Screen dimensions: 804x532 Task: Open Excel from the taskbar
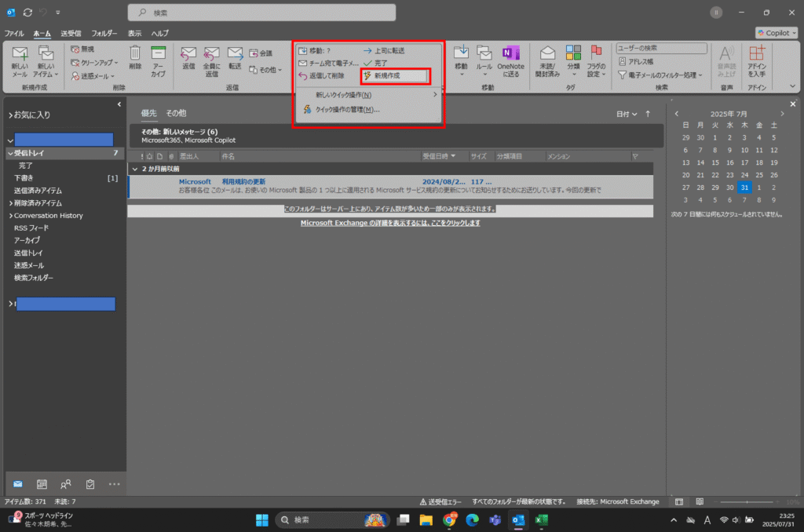542,520
